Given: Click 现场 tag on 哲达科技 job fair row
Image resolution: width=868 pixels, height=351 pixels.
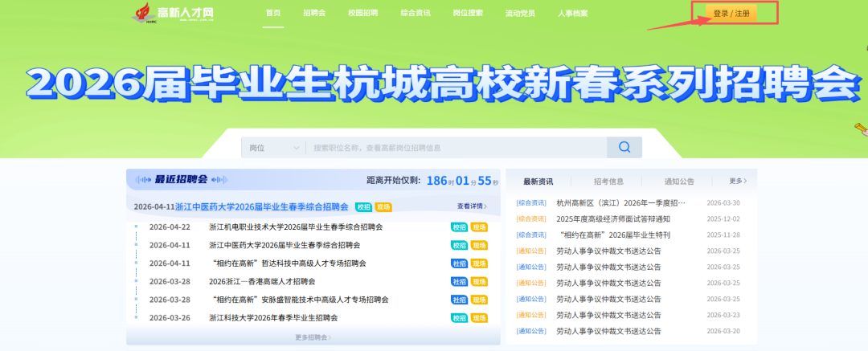Looking at the screenshot, I should point(479,263).
